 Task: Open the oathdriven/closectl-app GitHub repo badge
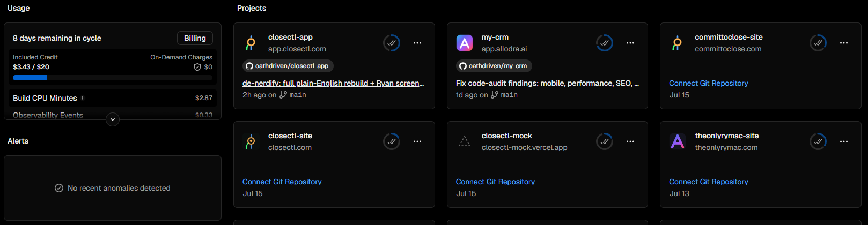point(288,66)
